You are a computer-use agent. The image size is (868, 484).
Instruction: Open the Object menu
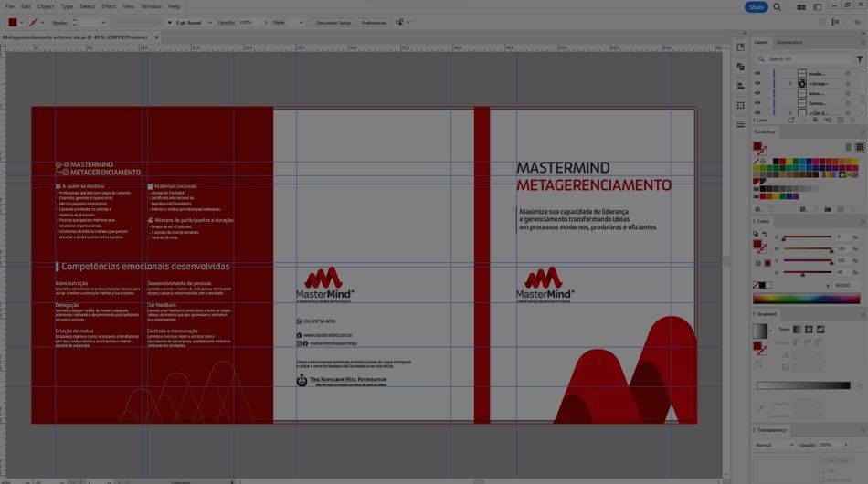[46, 6]
